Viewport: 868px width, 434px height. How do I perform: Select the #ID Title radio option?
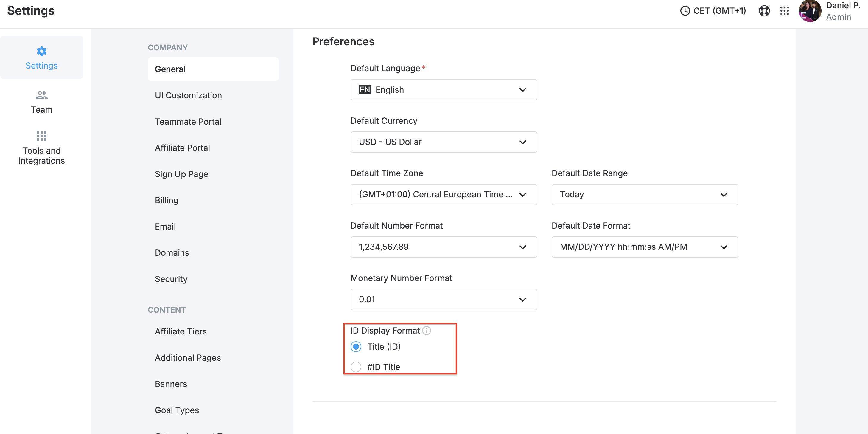pos(356,367)
